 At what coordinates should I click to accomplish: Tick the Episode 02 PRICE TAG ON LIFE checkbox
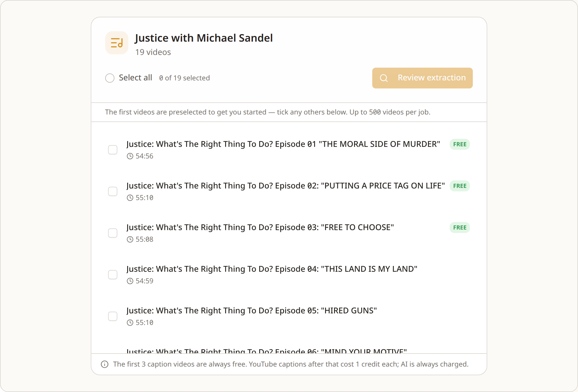[113, 191]
